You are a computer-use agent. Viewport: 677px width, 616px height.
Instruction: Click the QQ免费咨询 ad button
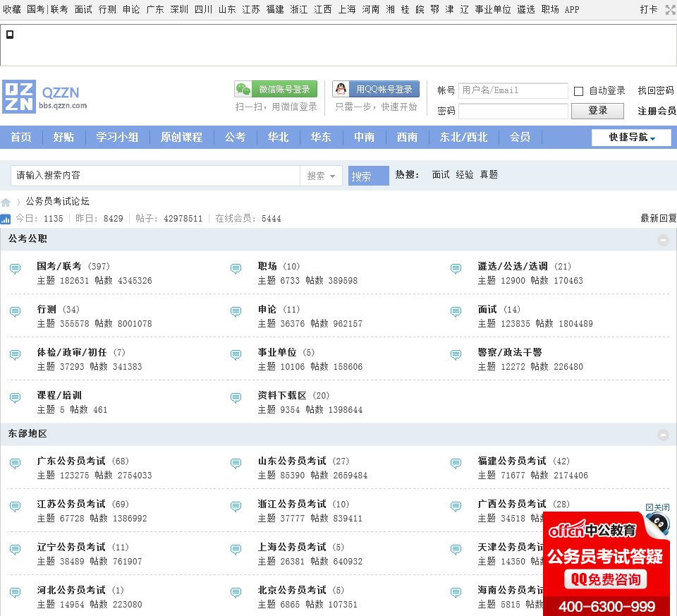pyautogui.click(x=605, y=579)
